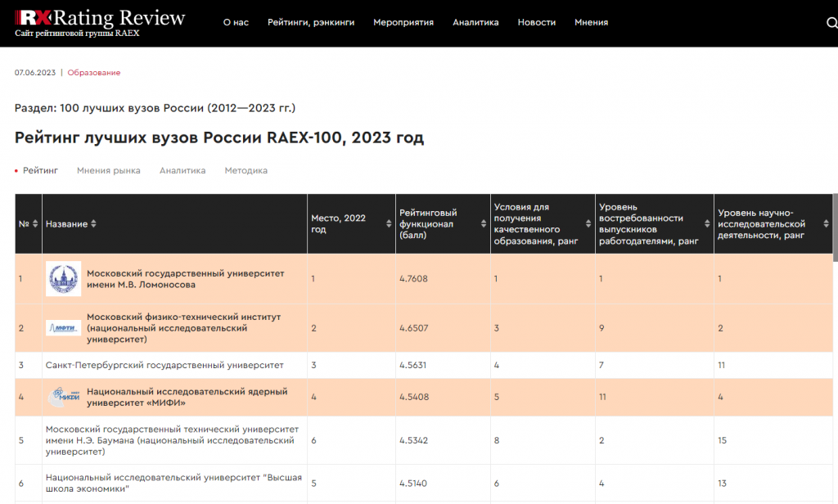This screenshot has width=838, height=504.
Task: Open the Мнения menu item
Action: click(591, 22)
